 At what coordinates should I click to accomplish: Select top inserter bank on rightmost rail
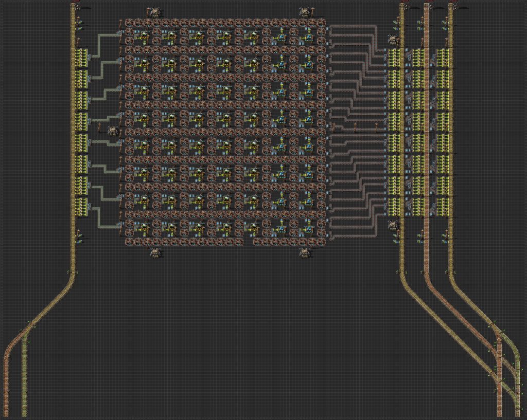point(443,58)
